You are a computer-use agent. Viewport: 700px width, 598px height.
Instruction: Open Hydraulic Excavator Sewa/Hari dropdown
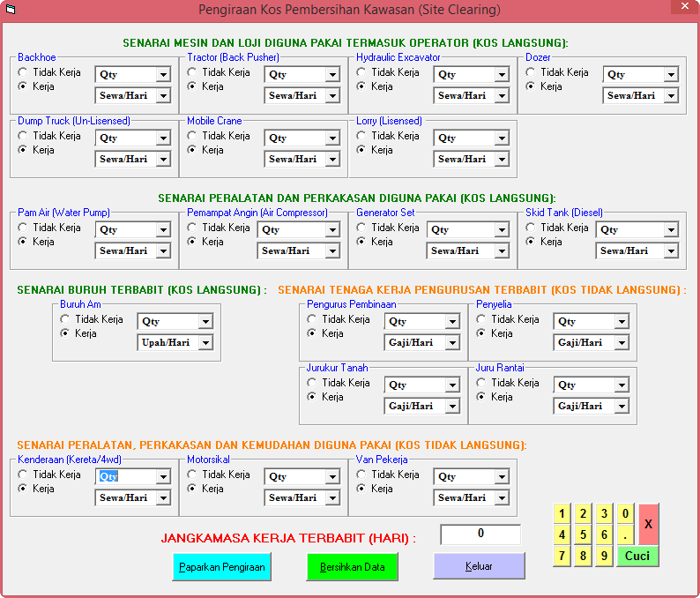click(502, 95)
